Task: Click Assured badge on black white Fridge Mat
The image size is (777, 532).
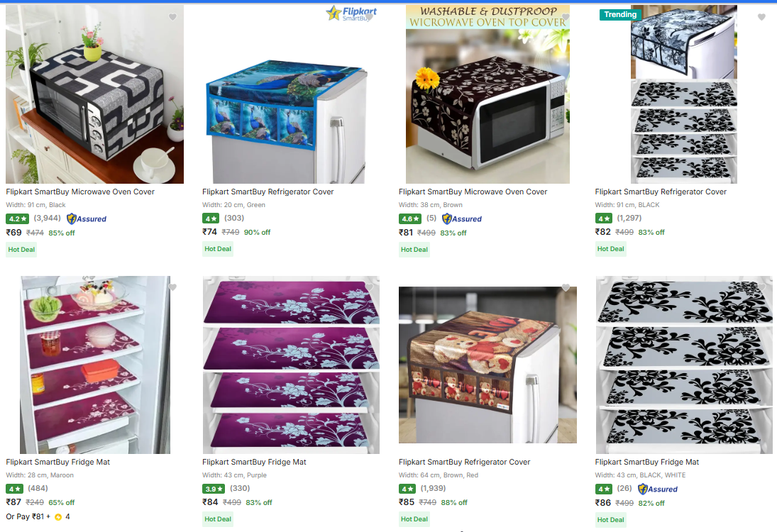Action: pos(658,489)
